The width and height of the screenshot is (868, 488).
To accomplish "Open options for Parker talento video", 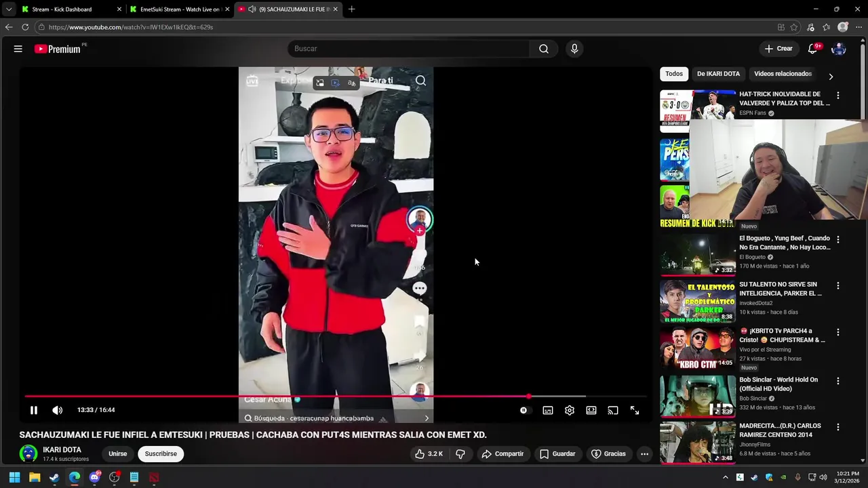I will click(838, 286).
